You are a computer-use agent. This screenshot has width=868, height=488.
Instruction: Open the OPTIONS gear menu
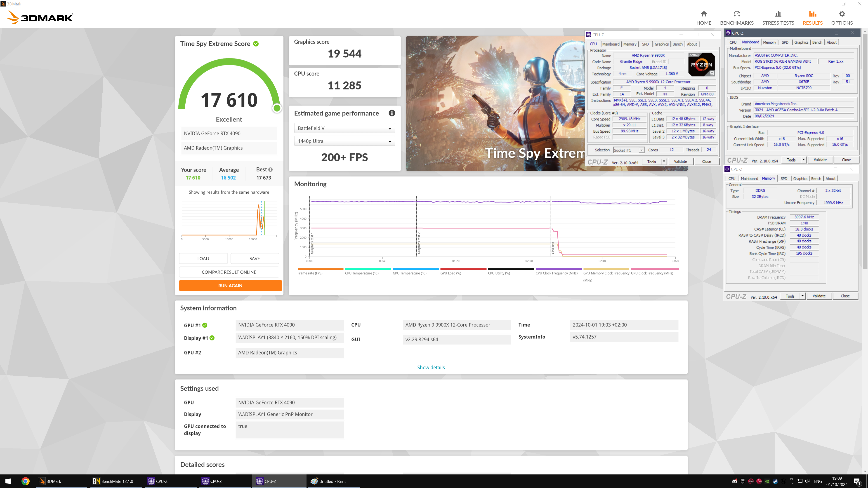[842, 18]
